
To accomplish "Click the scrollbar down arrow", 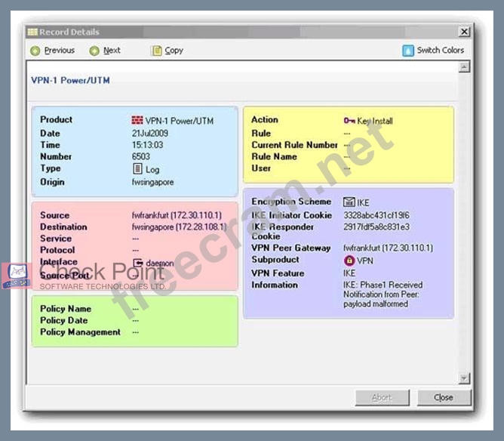I will click(464, 378).
